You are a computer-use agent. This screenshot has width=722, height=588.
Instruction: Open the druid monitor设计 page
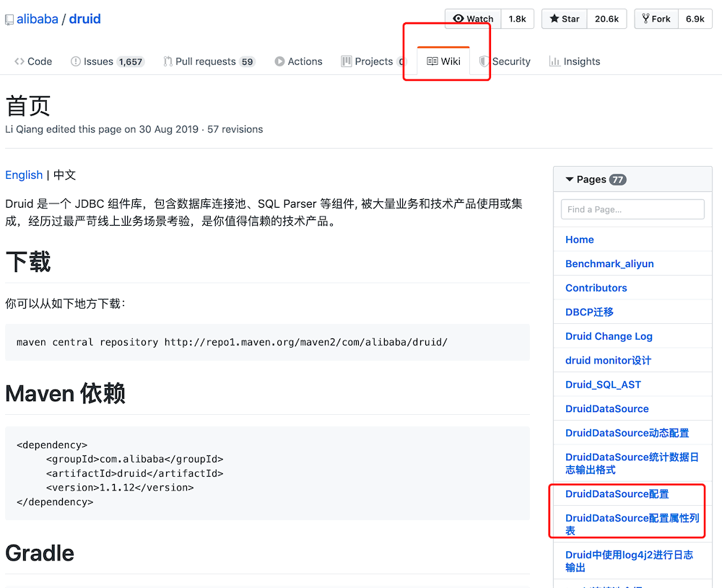pyautogui.click(x=608, y=360)
